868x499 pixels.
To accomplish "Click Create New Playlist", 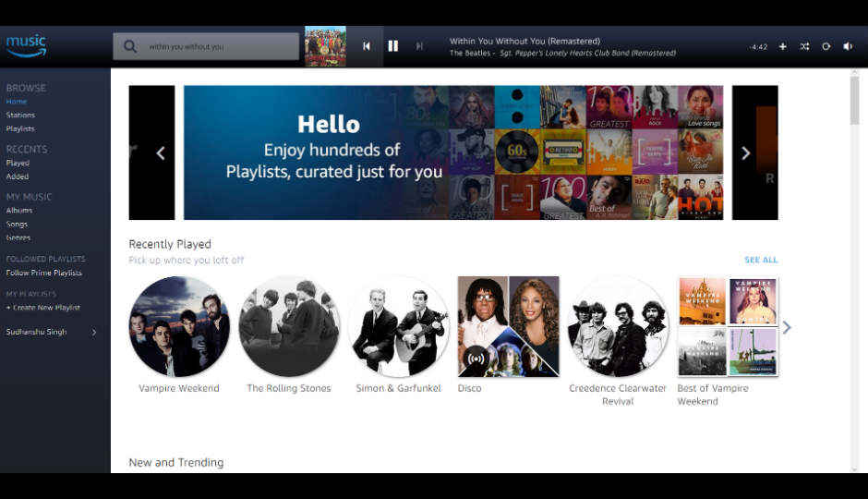I will [x=43, y=308].
